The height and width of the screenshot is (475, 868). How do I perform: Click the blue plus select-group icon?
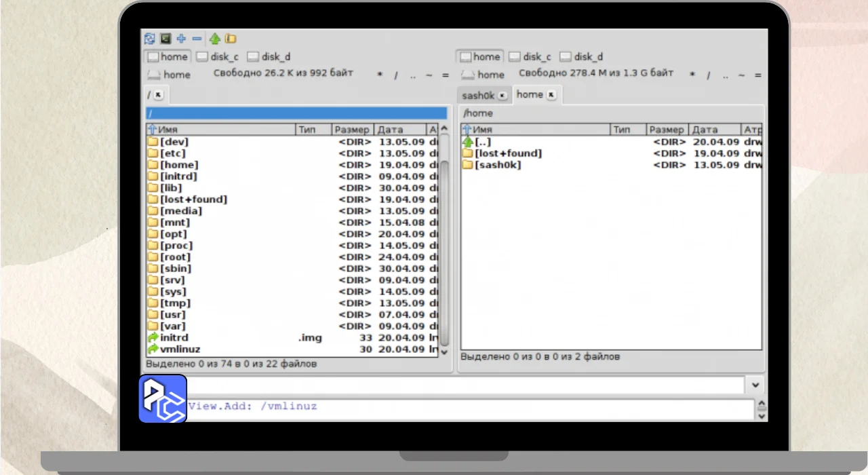click(181, 39)
